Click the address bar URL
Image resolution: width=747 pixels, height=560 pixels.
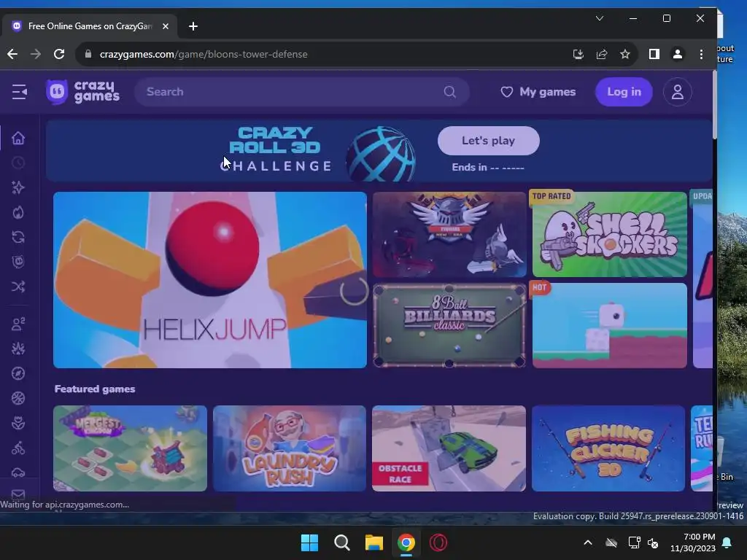click(204, 54)
